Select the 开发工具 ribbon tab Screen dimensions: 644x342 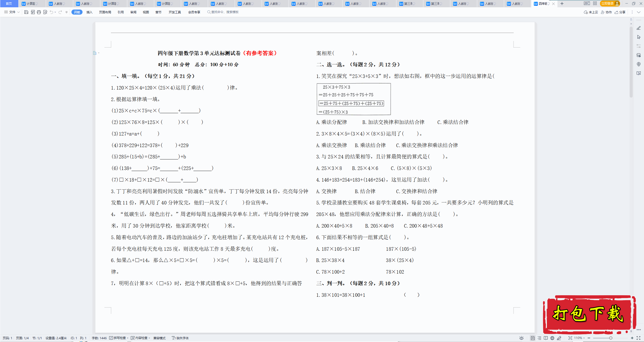tap(175, 12)
